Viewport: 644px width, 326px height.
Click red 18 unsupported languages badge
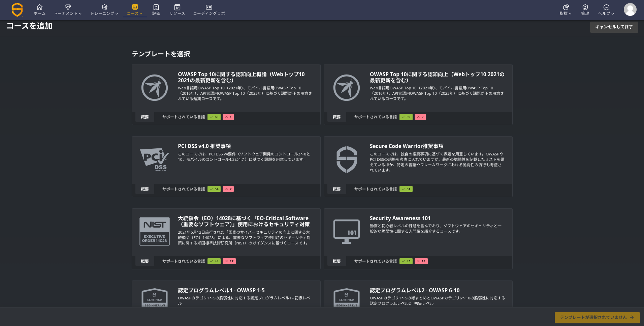(421, 261)
